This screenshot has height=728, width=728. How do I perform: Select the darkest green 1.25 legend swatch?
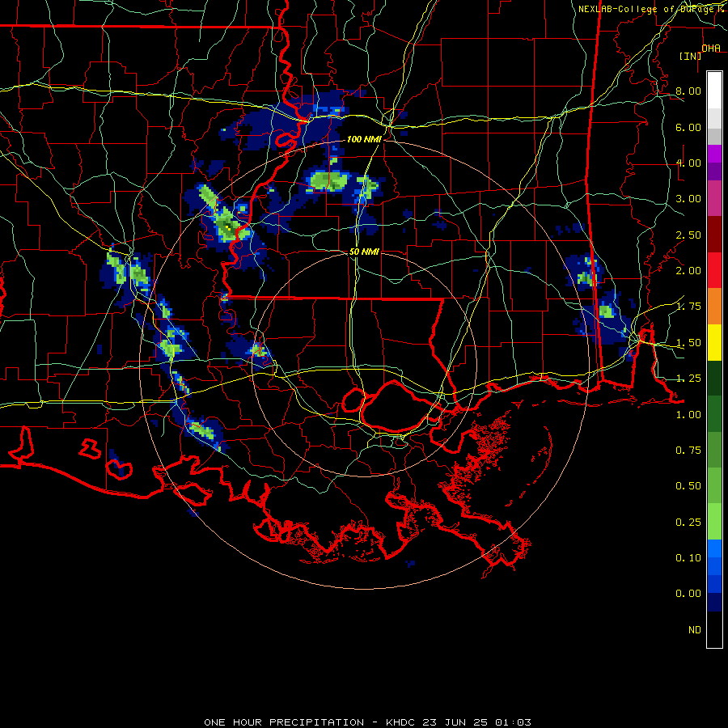tap(714, 378)
